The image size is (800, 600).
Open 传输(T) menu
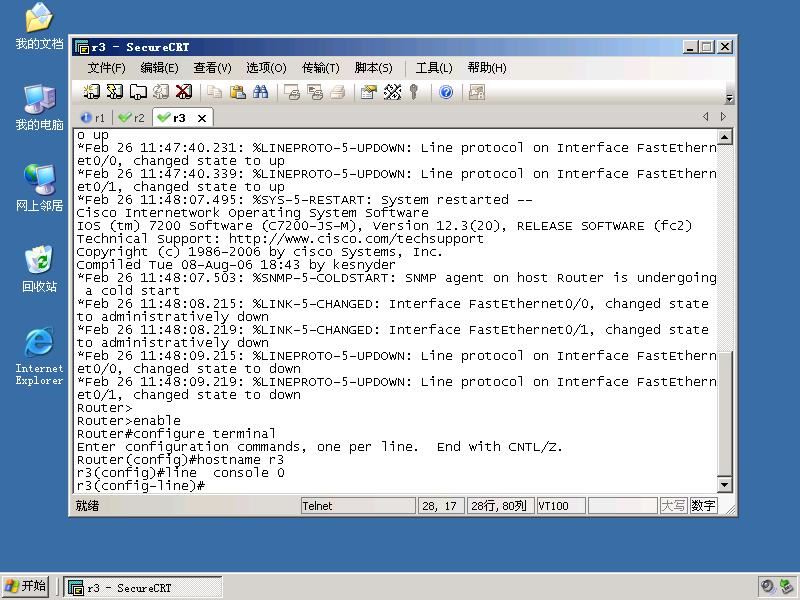tap(320, 68)
